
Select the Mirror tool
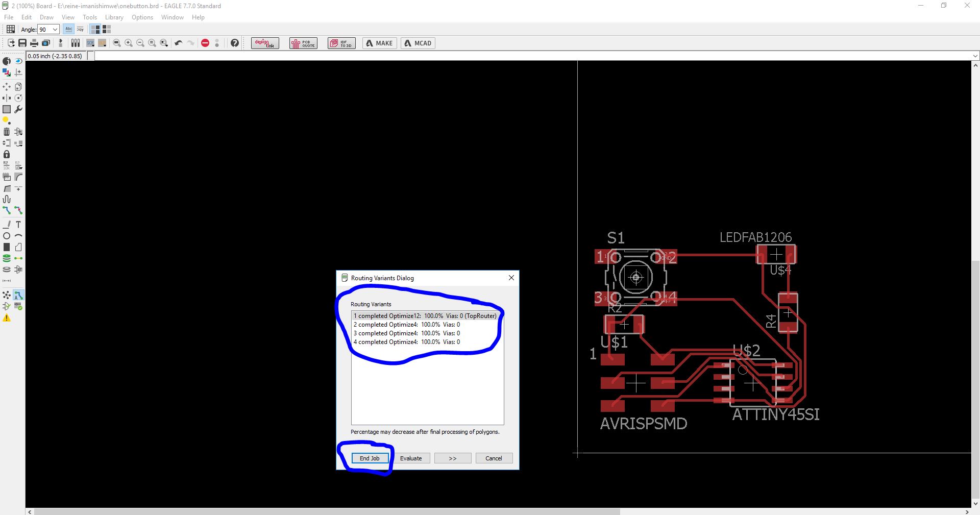point(7,98)
